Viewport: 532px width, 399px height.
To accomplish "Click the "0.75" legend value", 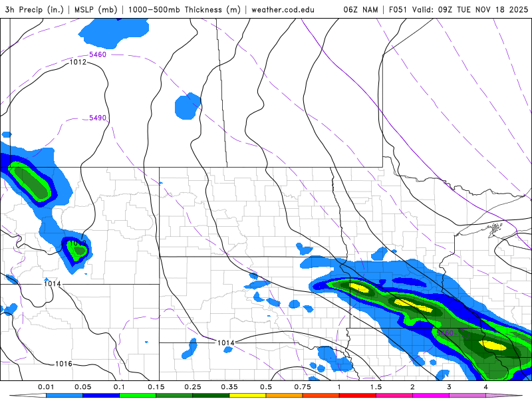I will click(x=303, y=387).
